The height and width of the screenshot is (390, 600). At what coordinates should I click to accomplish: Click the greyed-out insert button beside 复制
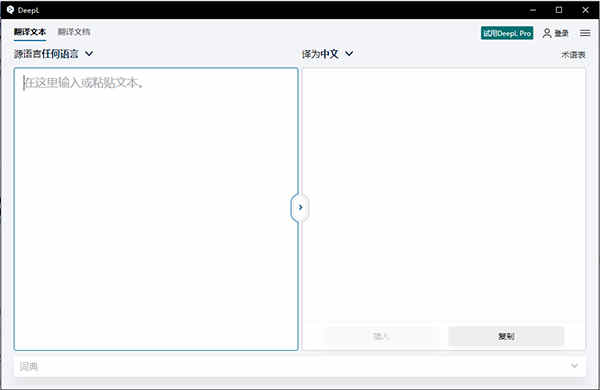click(380, 336)
